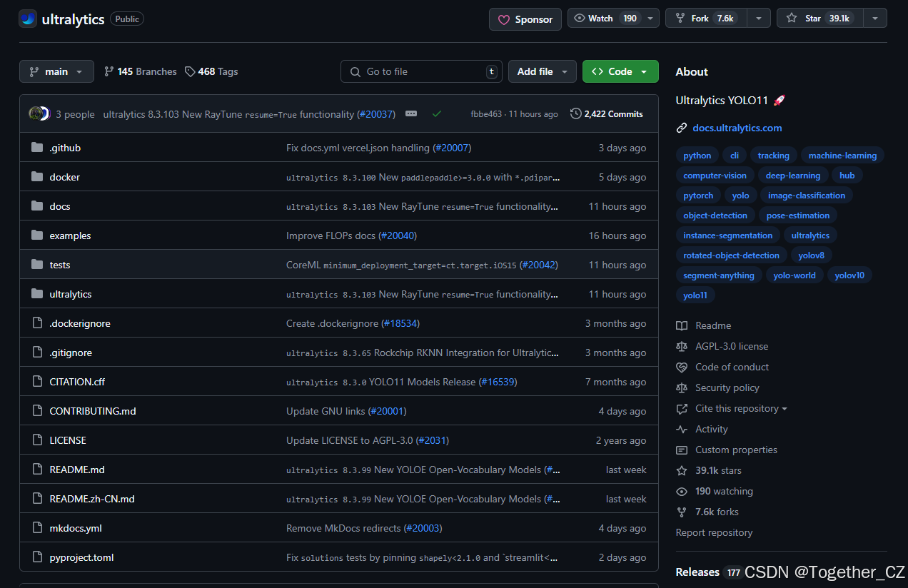This screenshot has height=588, width=908.
Task: Open the Security policy link
Action: click(x=717, y=387)
